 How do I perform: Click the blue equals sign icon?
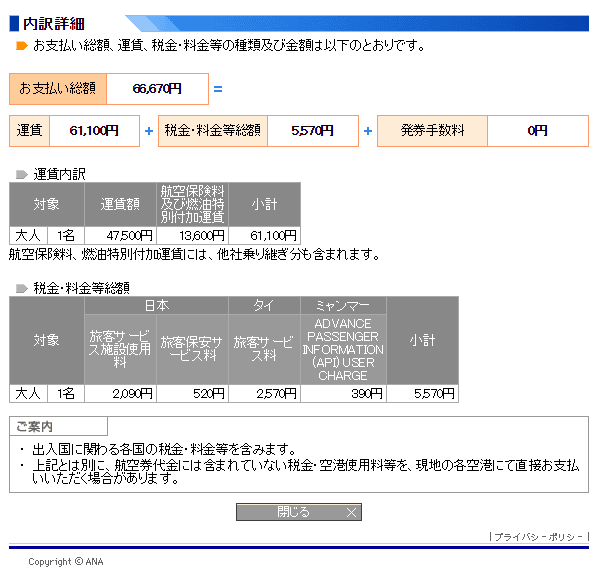click(218, 89)
